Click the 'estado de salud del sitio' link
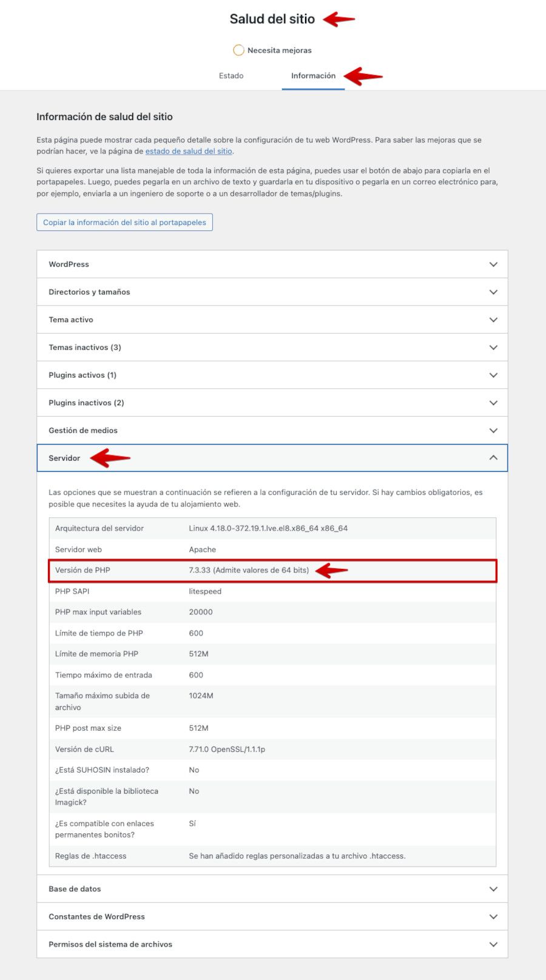546x980 pixels. 189,152
